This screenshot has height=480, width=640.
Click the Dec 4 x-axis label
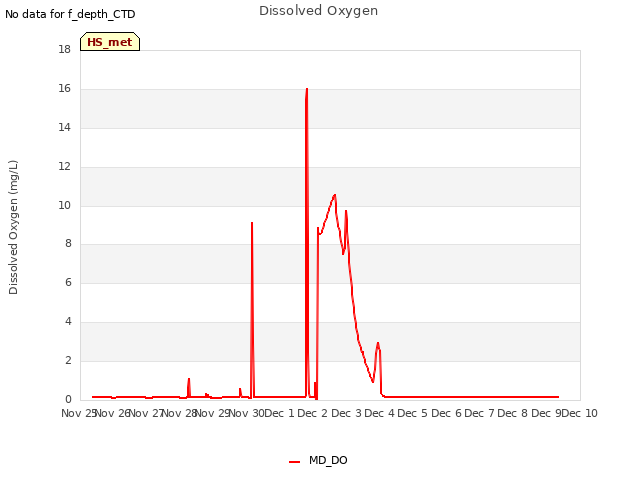[x=379, y=413]
